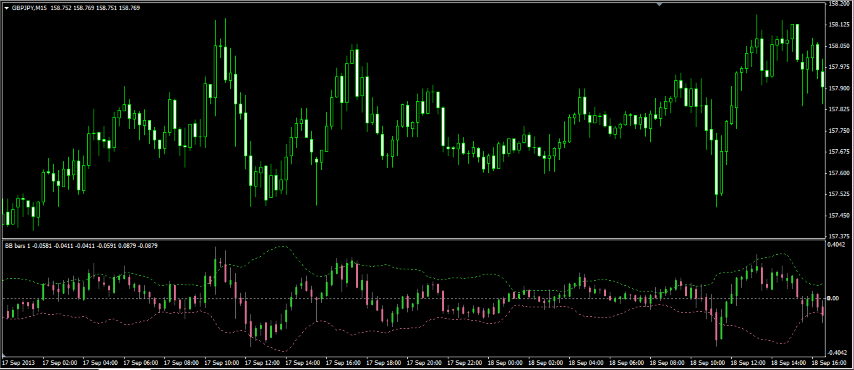Image resolution: width=854 pixels, height=370 pixels.
Task: Open the dropdown arrow beside GBPJPY,M15
Action: (x=6, y=8)
